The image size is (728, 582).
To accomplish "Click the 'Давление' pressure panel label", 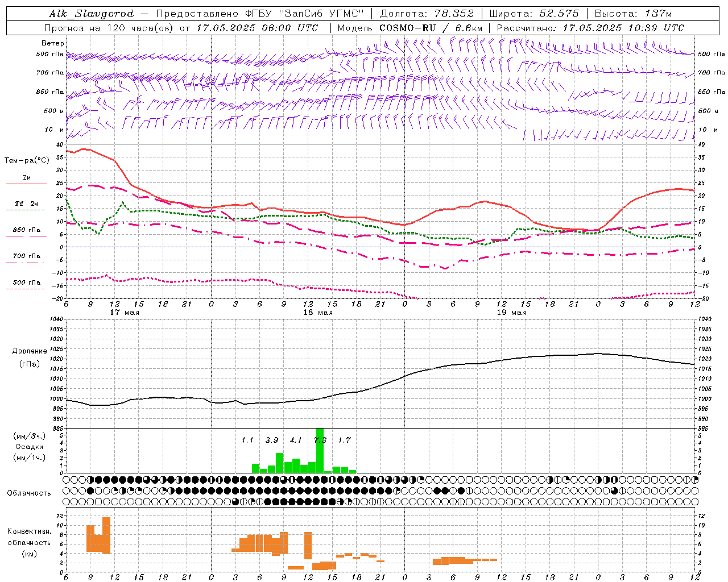I will coord(28,351).
